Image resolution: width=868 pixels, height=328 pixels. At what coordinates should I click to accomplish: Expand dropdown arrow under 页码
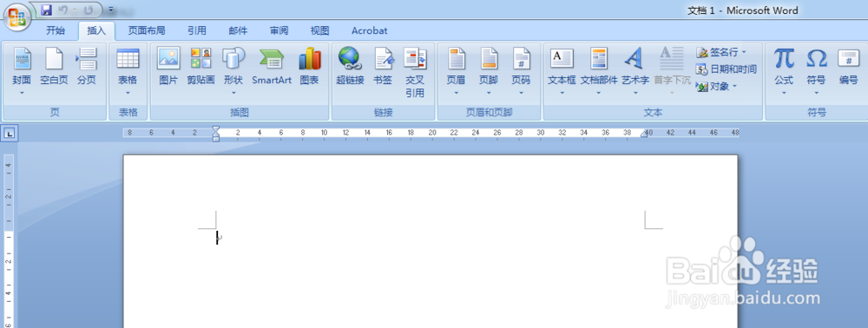521,93
